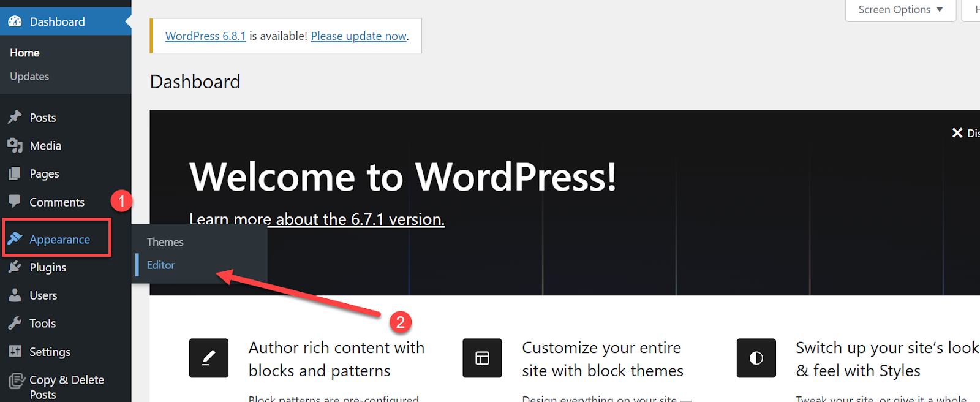Click the Plugins plug icon
This screenshot has height=402, width=980.
tap(15, 267)
